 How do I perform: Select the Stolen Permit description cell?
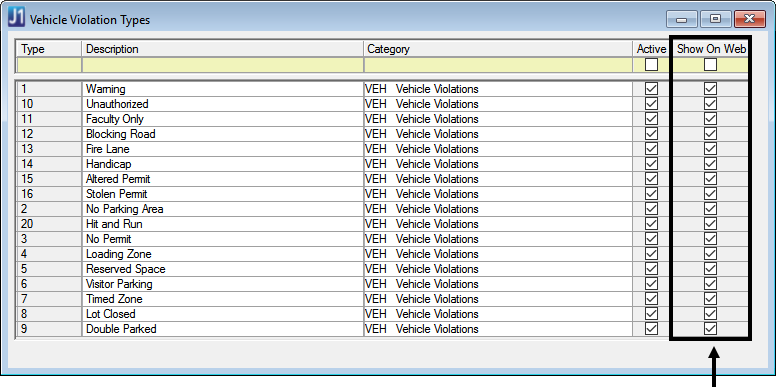(222, 194)
